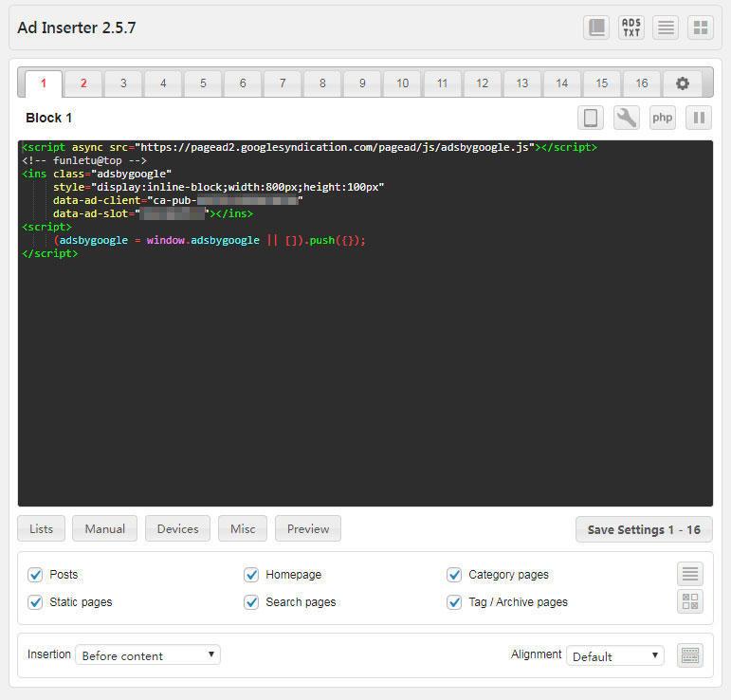Uncheck the Posts checkbox
The image size is (731, 700).
point(35,575)
